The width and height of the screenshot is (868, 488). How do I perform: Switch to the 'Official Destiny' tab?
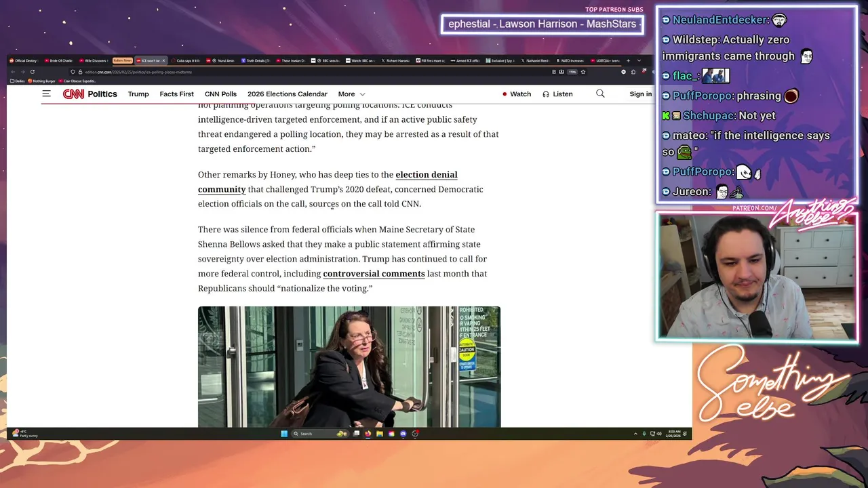coord(23,60)
